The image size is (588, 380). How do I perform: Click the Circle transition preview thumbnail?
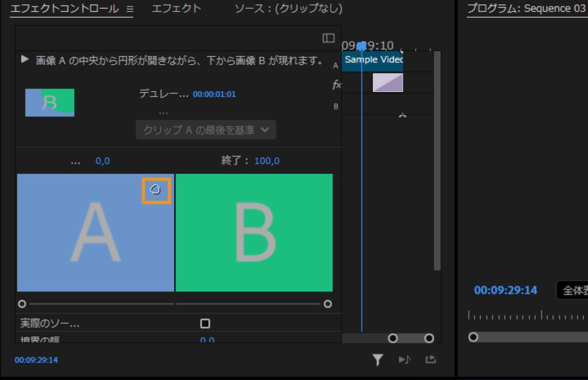click(50, 102)
